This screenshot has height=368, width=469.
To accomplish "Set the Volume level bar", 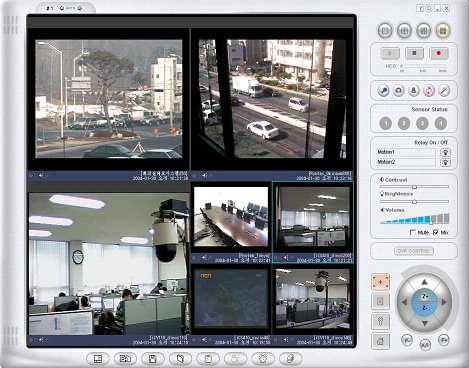I will pyautogui.click(x=415, y=219).
